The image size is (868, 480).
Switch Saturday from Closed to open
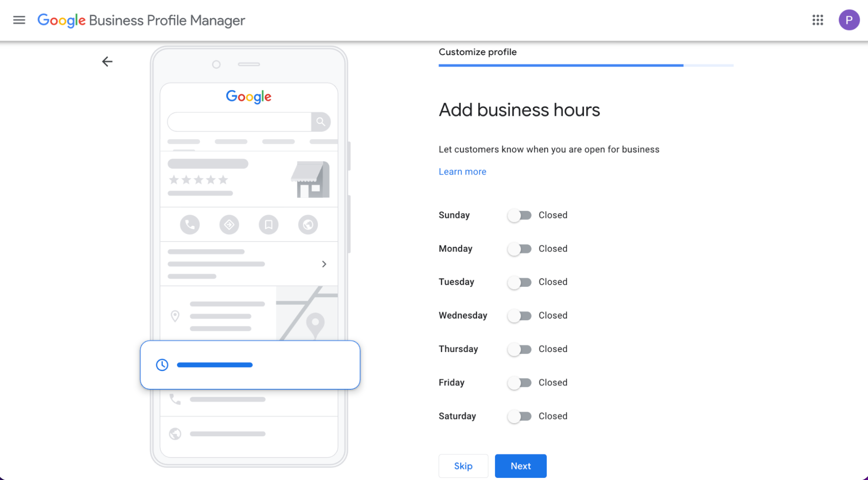coord(519,416)
